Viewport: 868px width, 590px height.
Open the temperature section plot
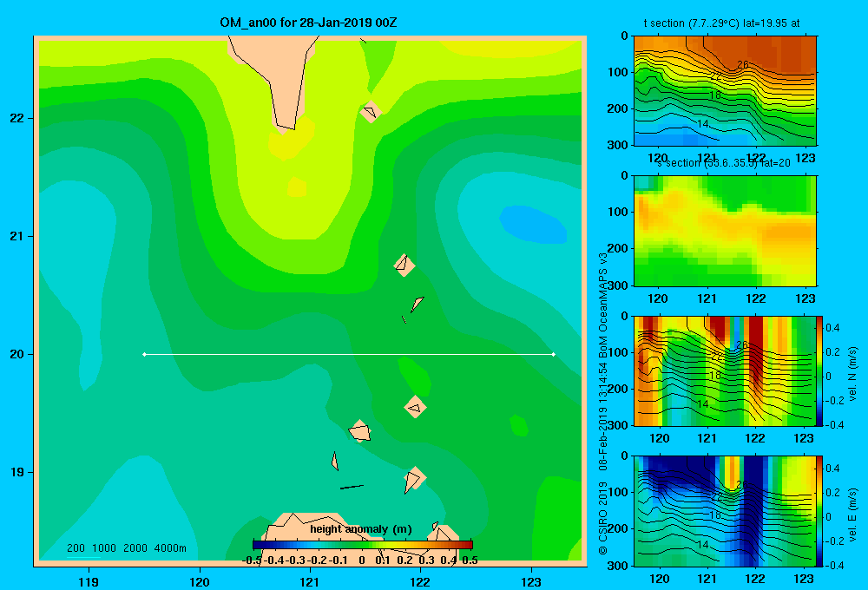coord(725,91)
